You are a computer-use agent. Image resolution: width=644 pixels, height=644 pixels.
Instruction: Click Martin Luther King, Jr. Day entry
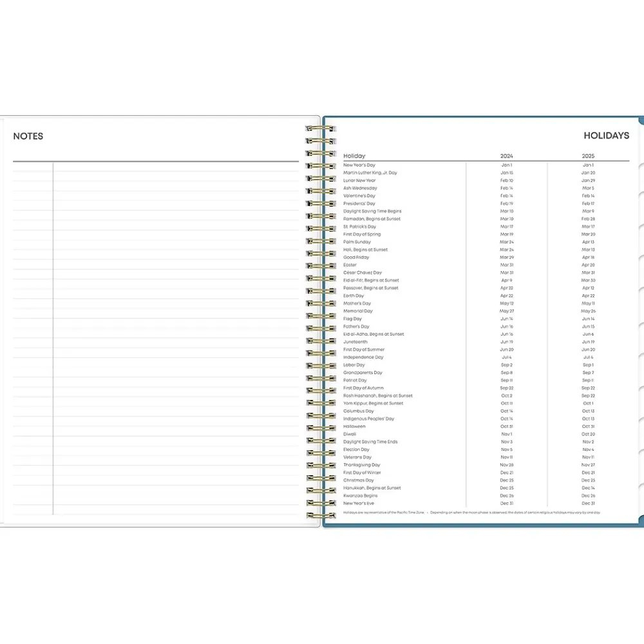(x=370, y=173)
